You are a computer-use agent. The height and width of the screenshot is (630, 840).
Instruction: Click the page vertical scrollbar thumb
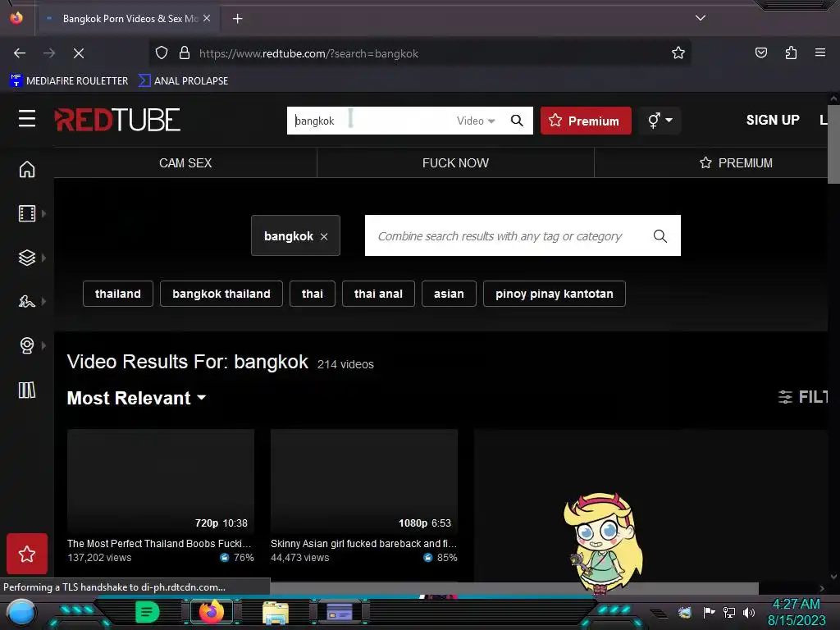pyautogui.click(x=833, y=144)
